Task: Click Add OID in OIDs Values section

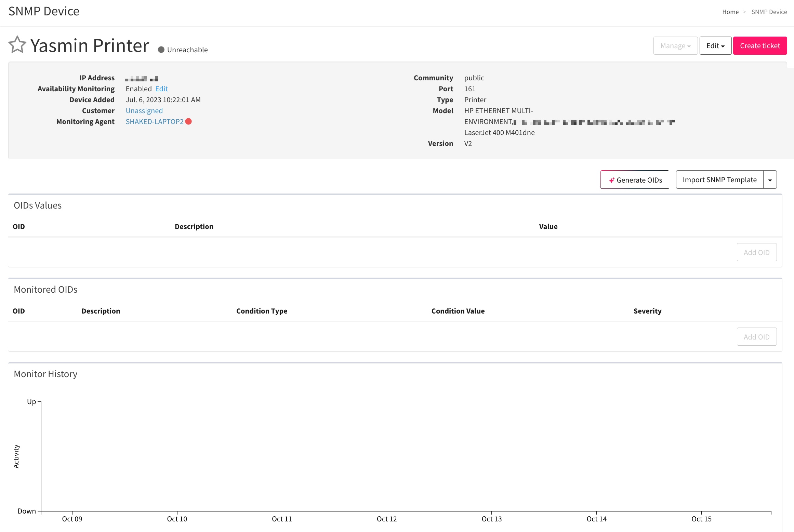Action: click(757, 252)
